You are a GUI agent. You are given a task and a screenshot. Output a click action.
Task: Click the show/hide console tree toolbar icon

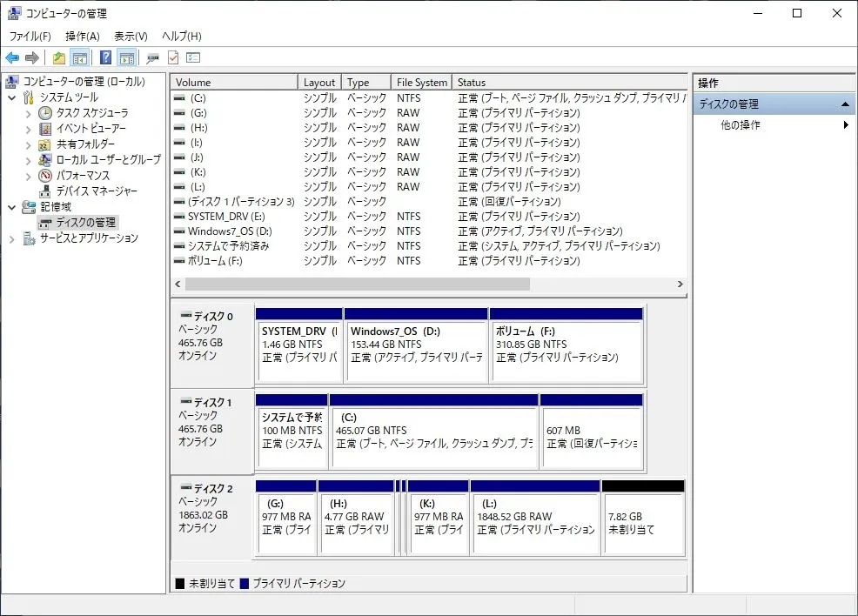click(x=80, y=57)
